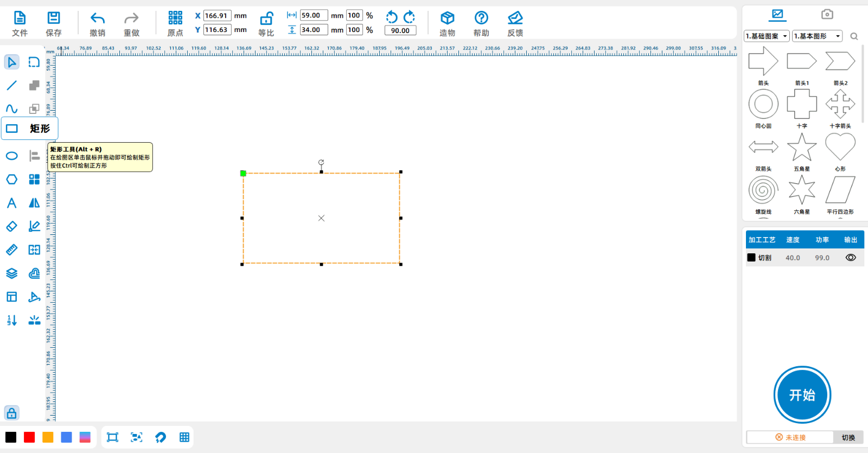The height and width of the screenshot is (453, 868).
Task: Select the ellipse drawing tool
Action: (12, 156)
